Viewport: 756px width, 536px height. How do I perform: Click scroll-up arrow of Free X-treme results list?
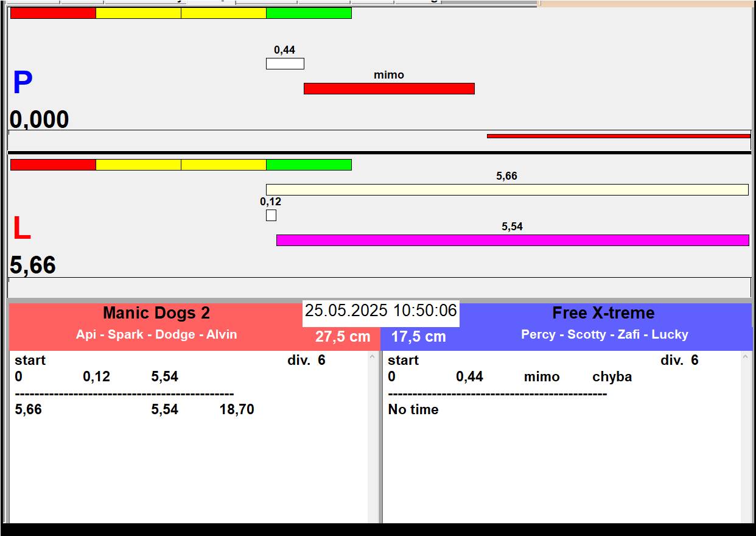click(x=746, y=358)
